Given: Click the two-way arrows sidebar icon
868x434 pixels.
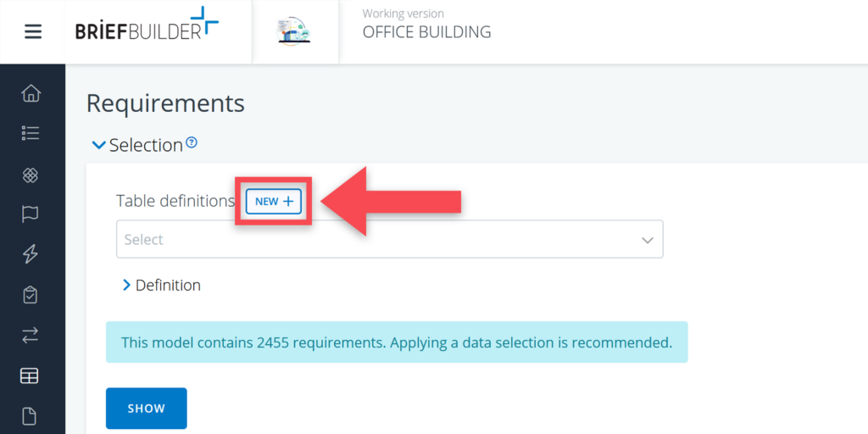Looking at the screenshot, I should (x=31, y=336).
